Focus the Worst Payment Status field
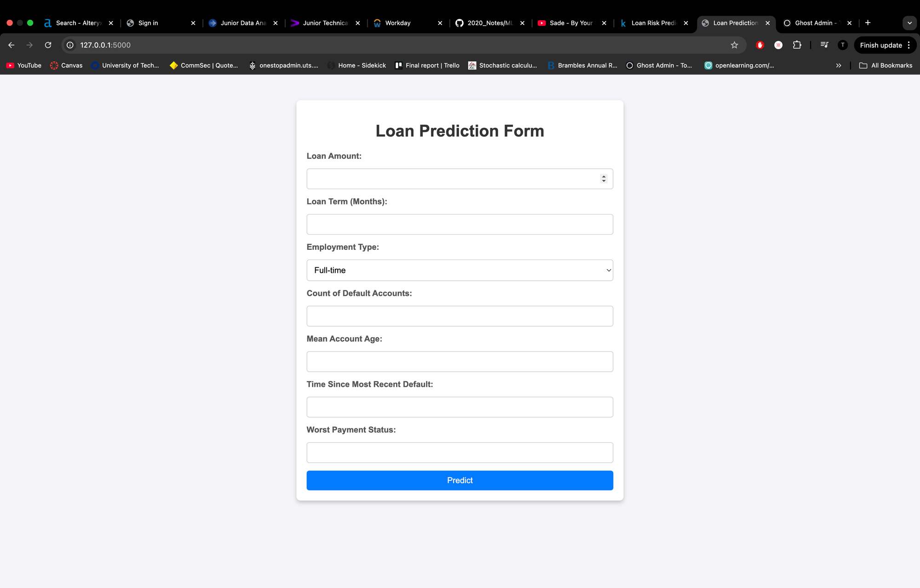Screen dimensions: 920x588 460,452
